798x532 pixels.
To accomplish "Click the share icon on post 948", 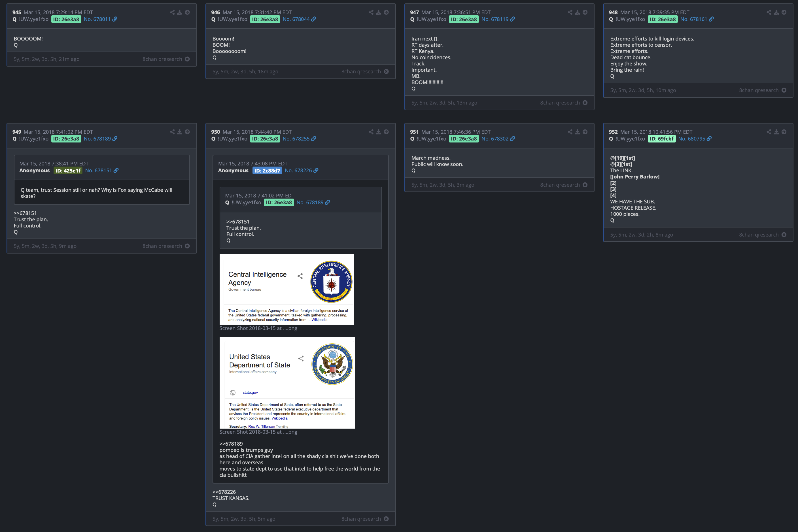I will [x=769, y=12].
